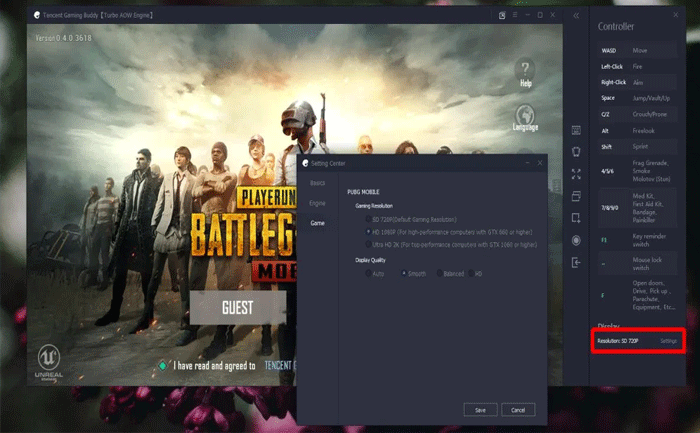The image size is (700, 433).
Task: Click the Mouse lock switch row
Action: point(638,264)
